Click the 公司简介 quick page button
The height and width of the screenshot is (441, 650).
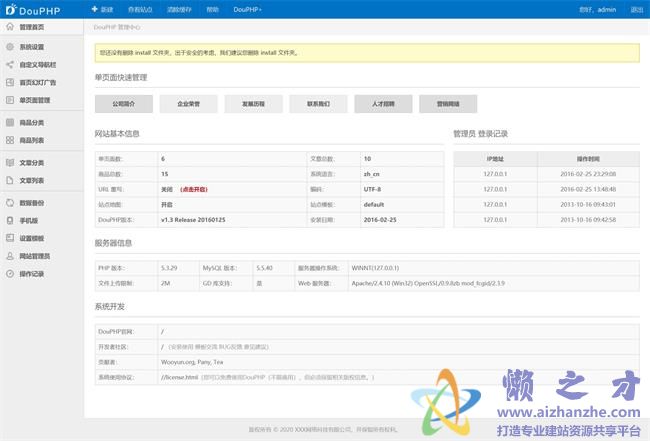coord(124,103)
